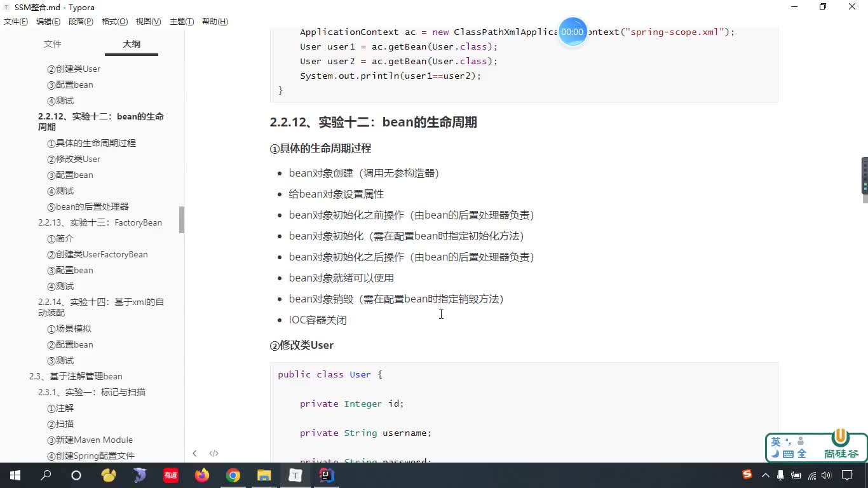Open Cortana circle icon on taskbar

click(76, 475)
